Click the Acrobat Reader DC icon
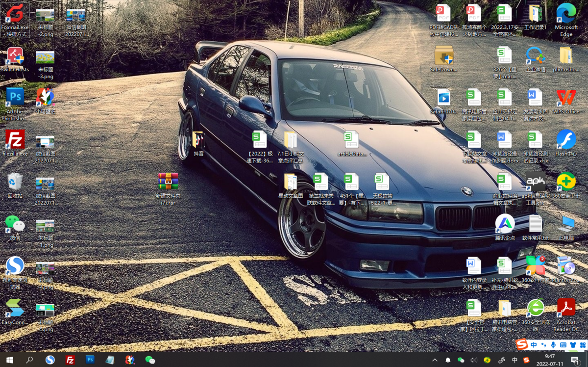This screenshot has width=588, height=367. click(566, 308)
